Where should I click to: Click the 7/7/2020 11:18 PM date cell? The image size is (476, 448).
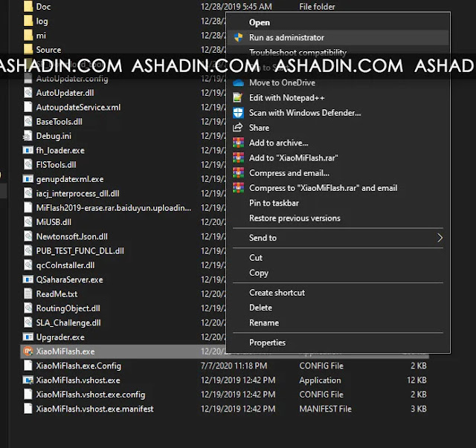click(x=234, y=366)
